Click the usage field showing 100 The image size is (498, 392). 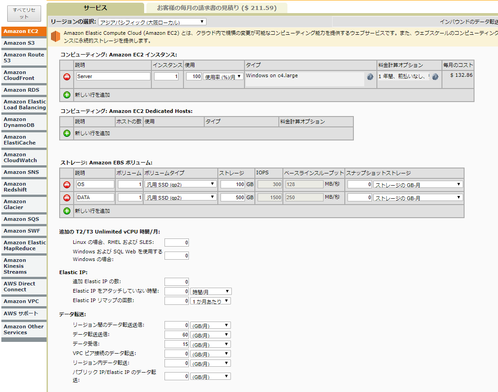194,77
